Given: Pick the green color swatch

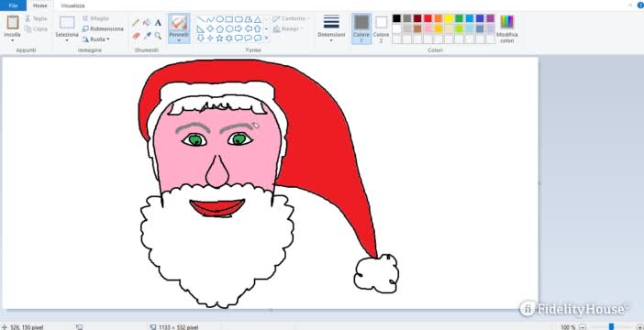Looking at the screenshot, I should point(459,18).
